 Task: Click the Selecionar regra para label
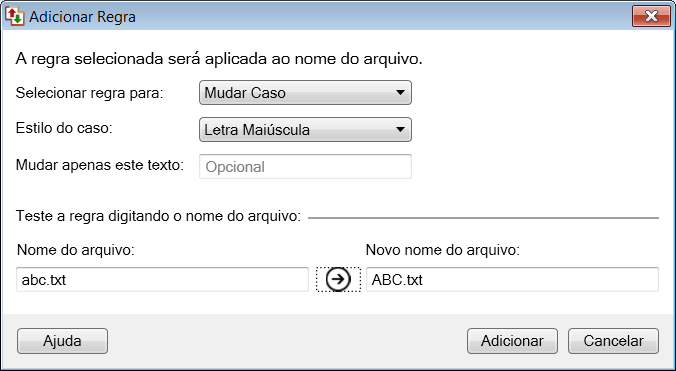point(90,93)
